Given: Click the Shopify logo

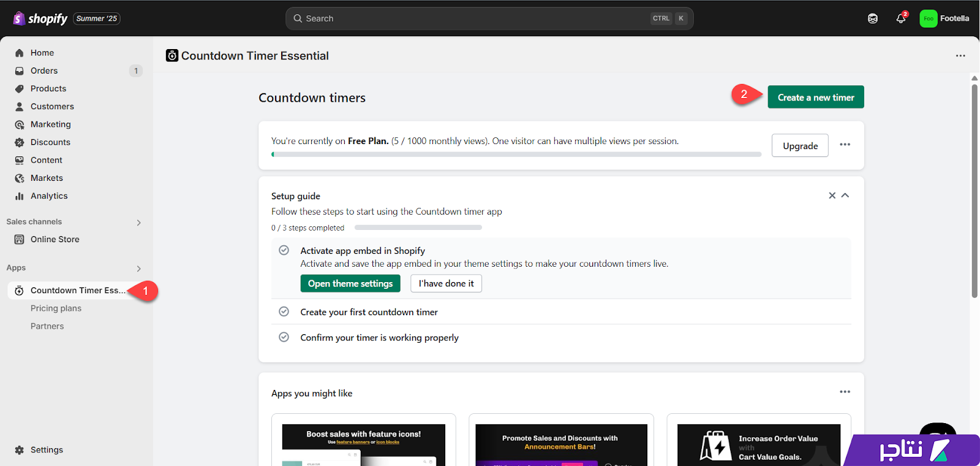Looking at the screenshot, I should click(40, 18).
